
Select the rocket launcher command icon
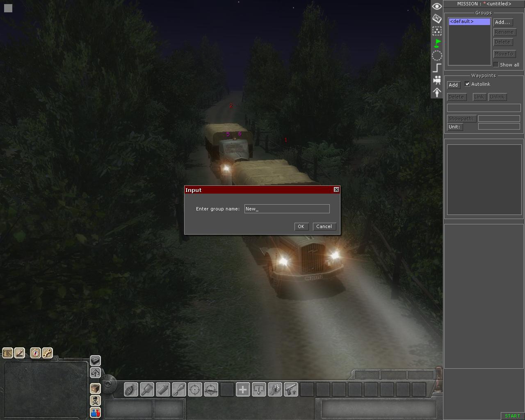[x=179, y=389]
